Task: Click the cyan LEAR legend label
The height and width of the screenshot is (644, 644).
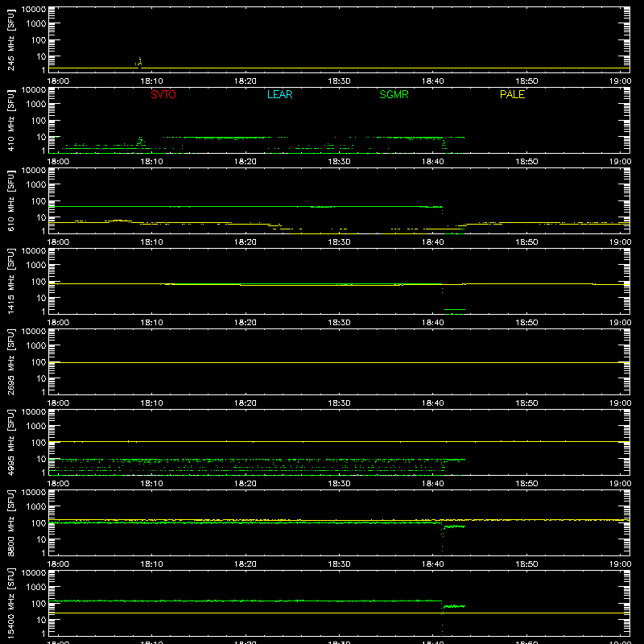Action: point(279,94)
